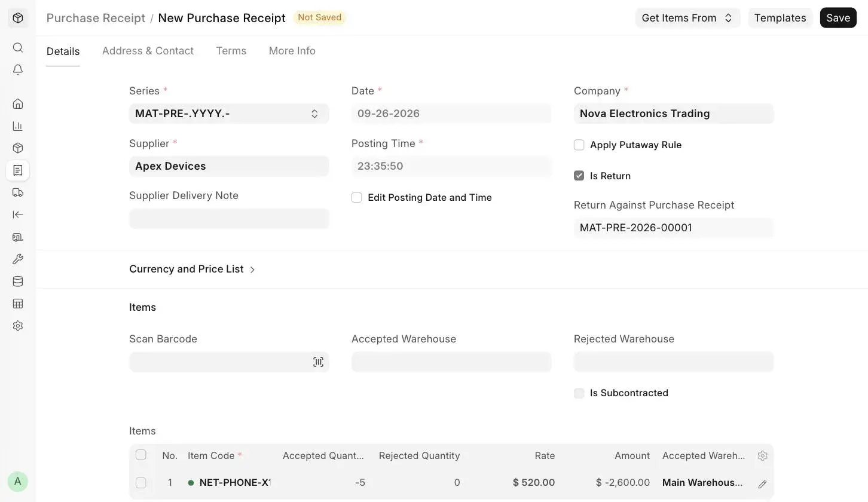Click the arrow-to-left-bar sidebar icon

(x=18, y=215)
